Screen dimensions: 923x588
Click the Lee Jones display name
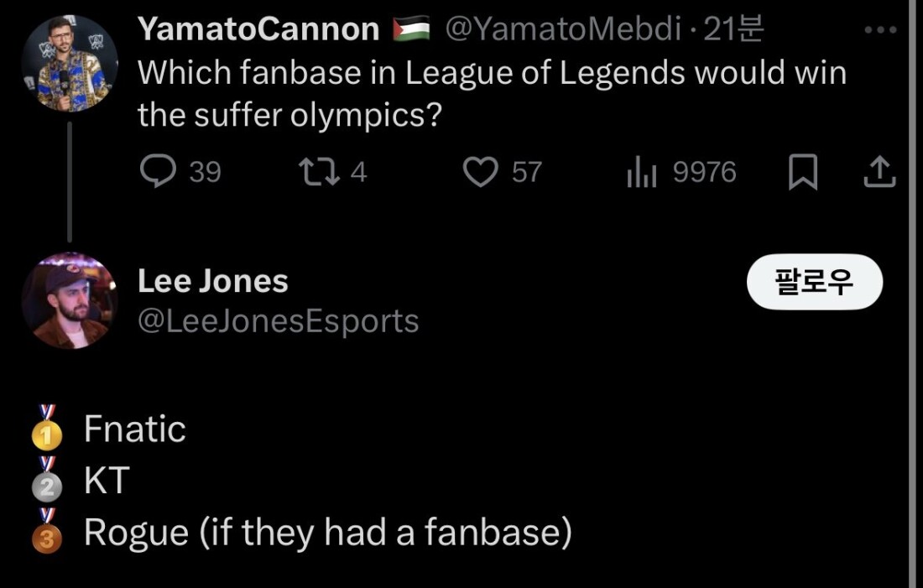[212, 281]
